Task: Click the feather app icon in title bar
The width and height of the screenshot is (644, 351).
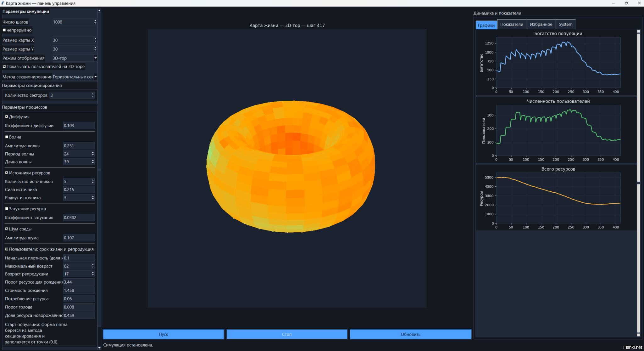Action: (3, 3)
